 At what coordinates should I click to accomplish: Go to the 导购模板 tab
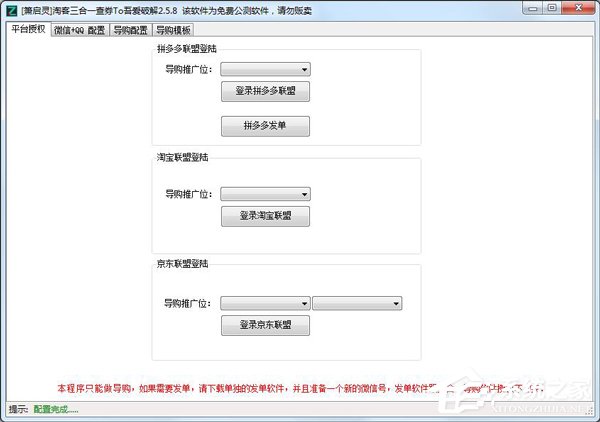pyautogui.click(x=173, y=30)
